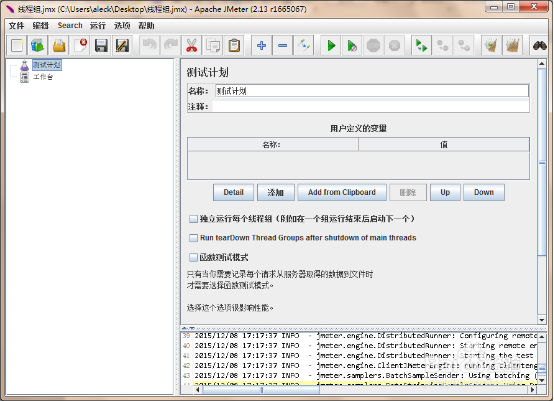Click the test plan name field
This screenshot has height=401, width=554.
372,91
